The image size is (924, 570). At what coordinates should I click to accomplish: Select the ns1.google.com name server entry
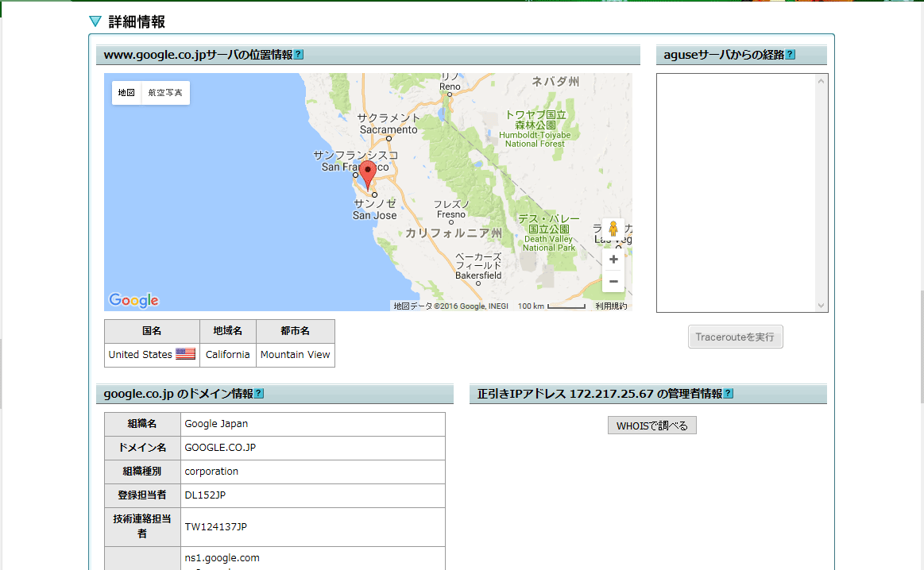pyautogui.click(x=222, y=557)
